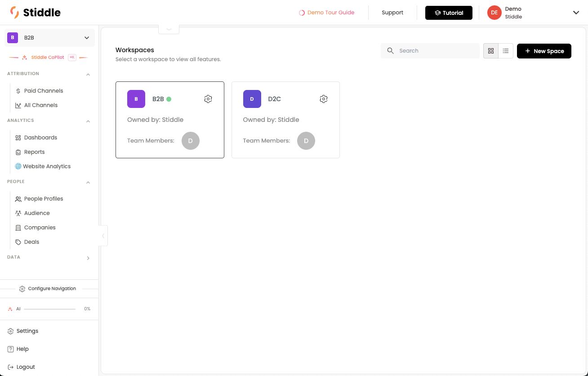Click the Dashboards grid icon
The height and width of the screenshot is (376, 588).
18,138
